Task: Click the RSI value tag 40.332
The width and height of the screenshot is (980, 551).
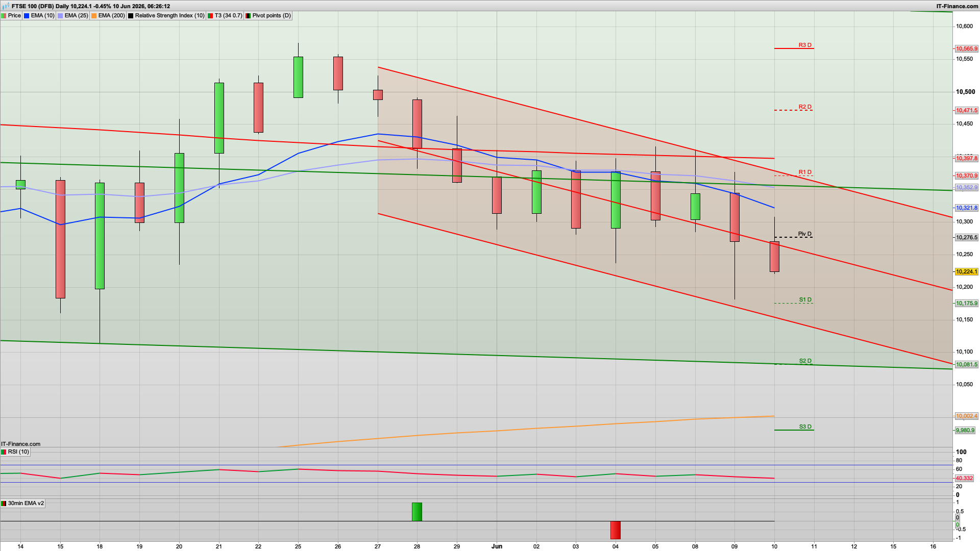Action: 964,479
